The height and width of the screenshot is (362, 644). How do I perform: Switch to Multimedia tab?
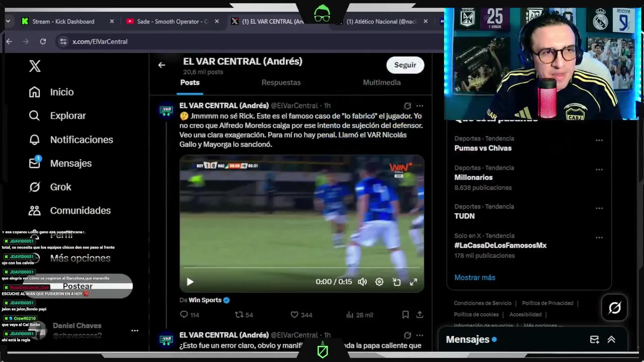coord(382,82)
